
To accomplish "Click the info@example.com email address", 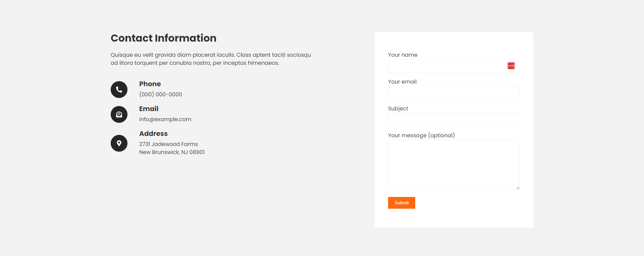I will [x=165, y=119].
